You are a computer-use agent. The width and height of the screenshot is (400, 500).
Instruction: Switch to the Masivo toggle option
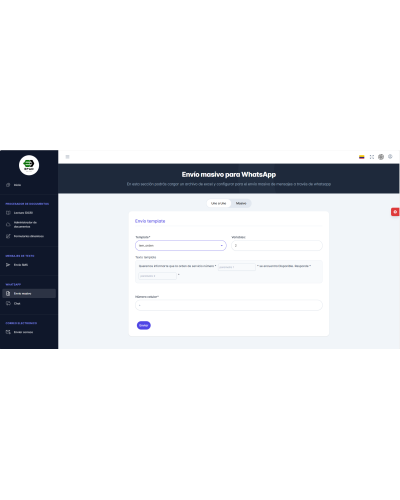(241, 203)
